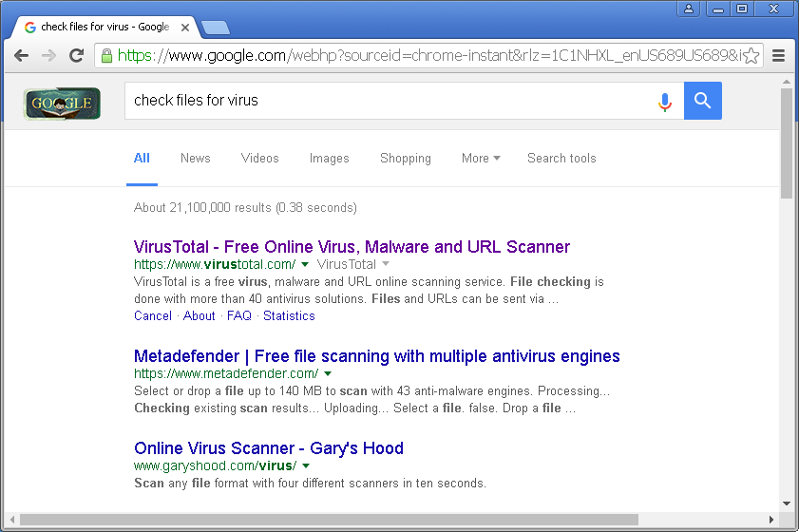Bookmark this page with star icon
This screenshot has width=799, height=532.
(x=751, y=55)
